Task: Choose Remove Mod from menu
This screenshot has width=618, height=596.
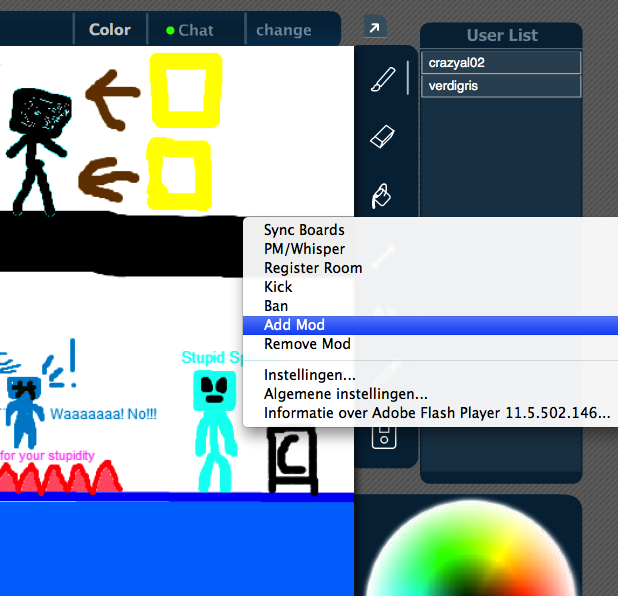Action: (x=307, y=344)
